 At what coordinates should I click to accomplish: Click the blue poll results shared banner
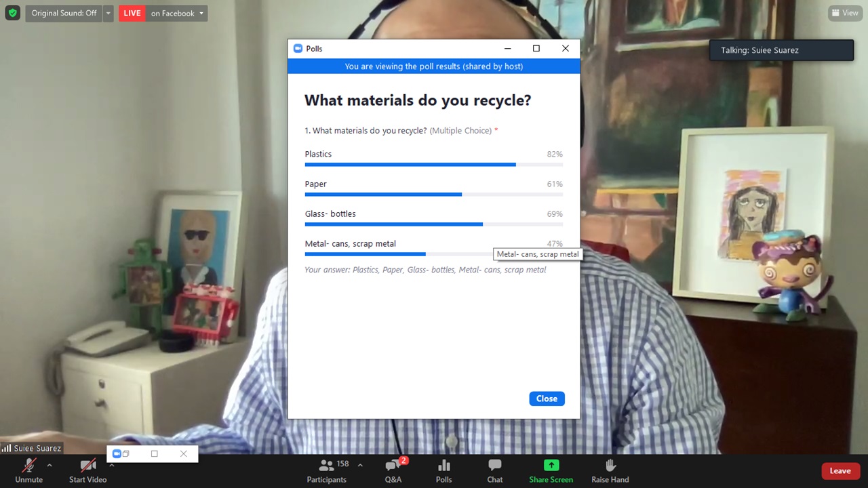(x=434, y=66)
